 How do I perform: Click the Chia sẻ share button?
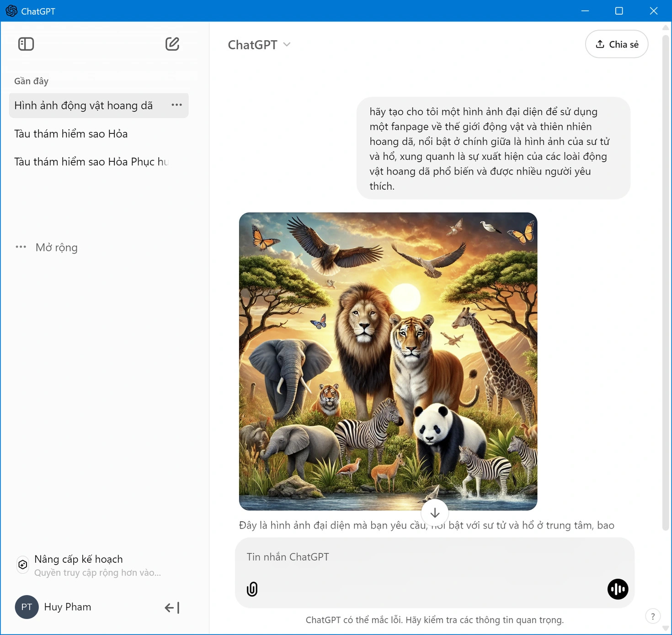click(x=616, y=44)
